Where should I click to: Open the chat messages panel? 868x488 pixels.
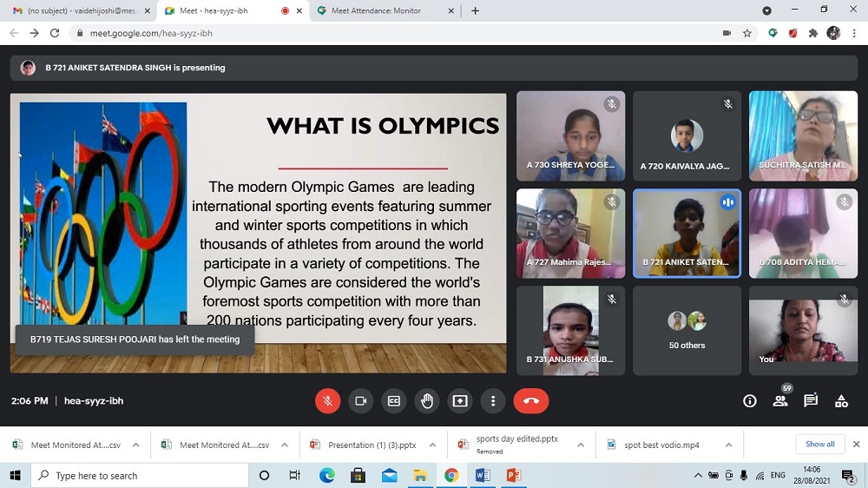click(x=811, y=401)
